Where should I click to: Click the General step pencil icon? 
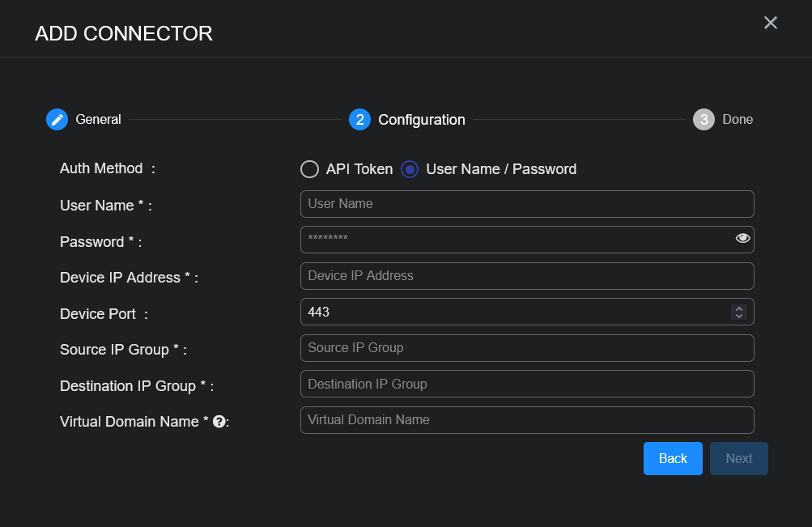57,120
